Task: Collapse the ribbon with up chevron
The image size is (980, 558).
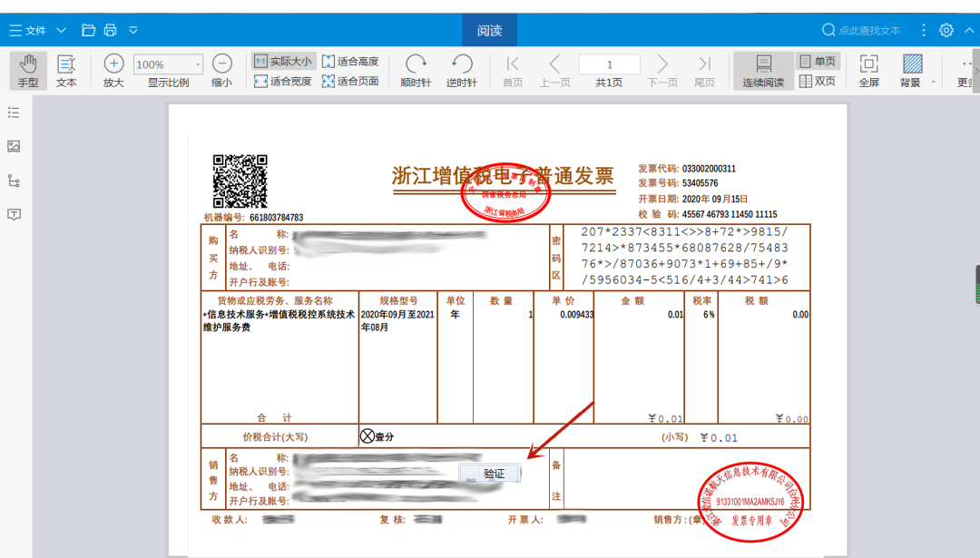Action: pyautogui.click(x=969, y=30)
